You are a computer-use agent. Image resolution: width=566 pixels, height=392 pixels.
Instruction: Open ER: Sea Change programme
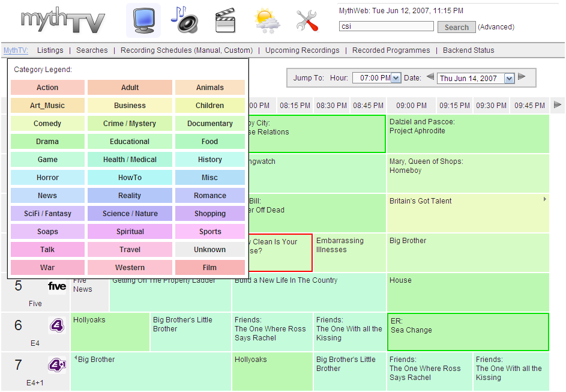point(468,332)
